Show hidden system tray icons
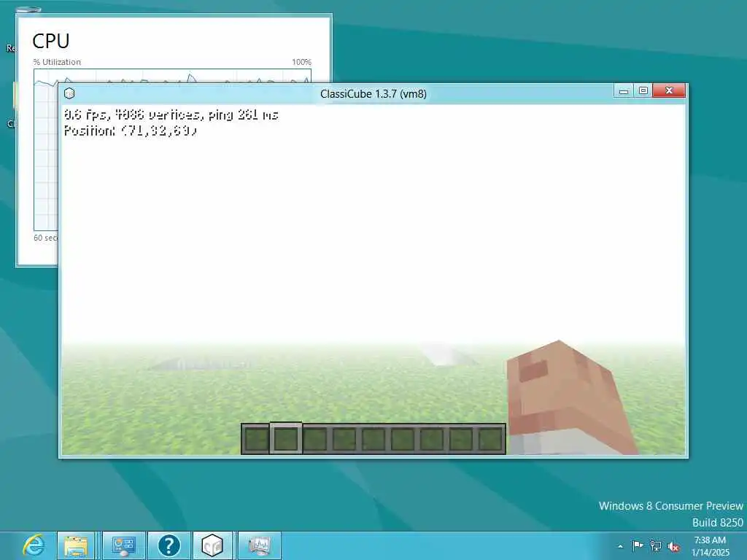Viewport: 747px width, 560px height. (x=620, y=546)
